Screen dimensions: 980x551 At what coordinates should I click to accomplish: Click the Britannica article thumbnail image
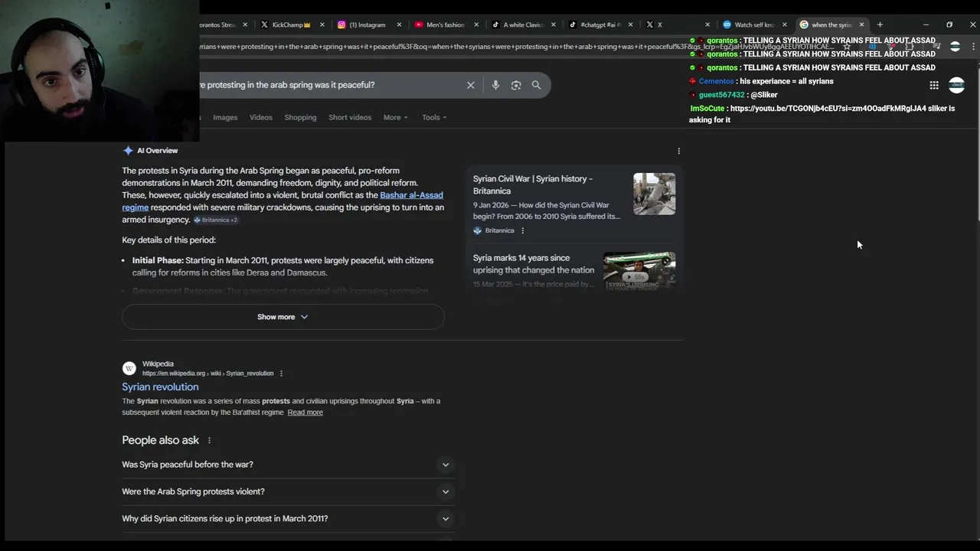(x=654, y=194)
